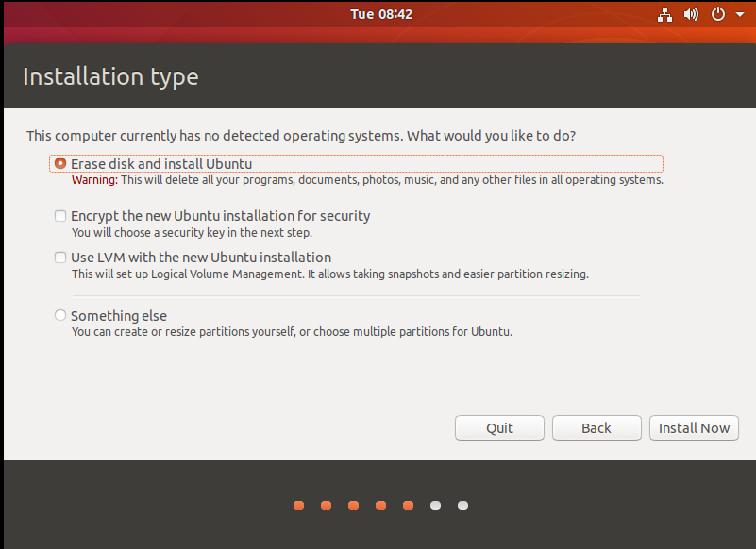The height and width of the screenshot is (549, 756).
Task: Tick Use LVM with new installation
Action: click(x=60, y=258)
